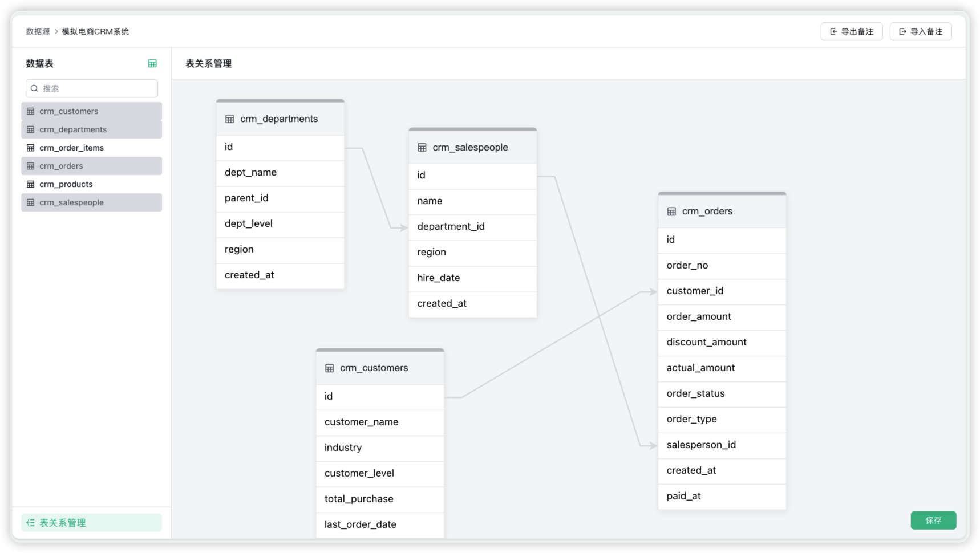Click table icon next to crm_products in sidebar
The height and width of the screenshot is (553, 980).
point(31,184)
